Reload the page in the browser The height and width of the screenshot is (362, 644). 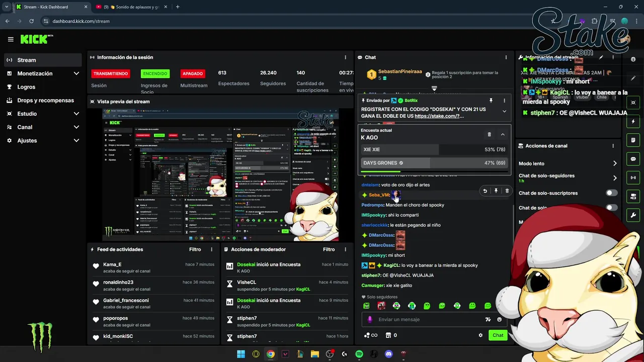coord(31,21)
